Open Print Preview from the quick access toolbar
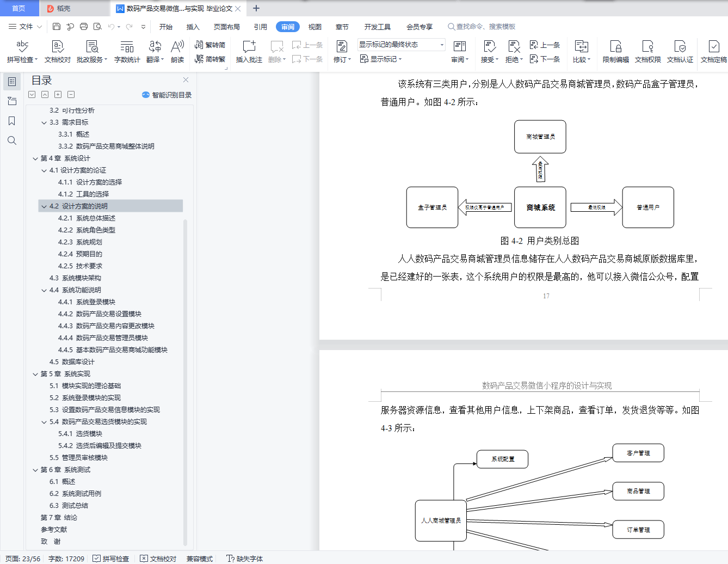Viewport: 728px width, 564px height. click(97, 26)
